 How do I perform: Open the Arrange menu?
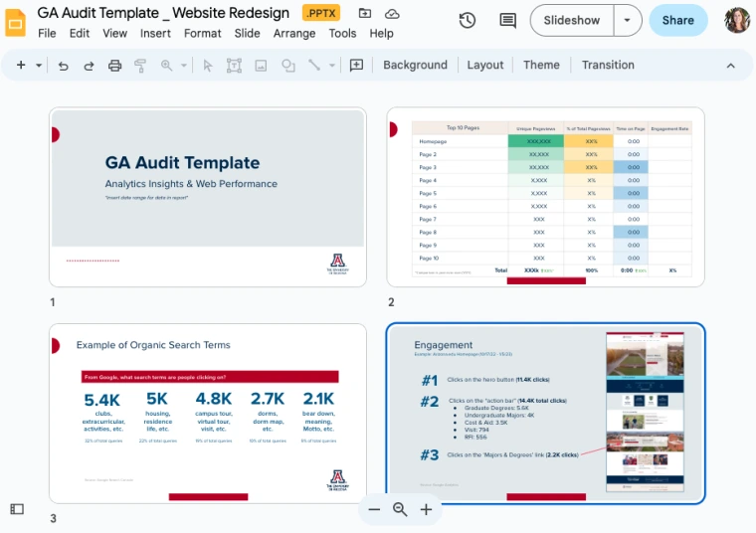click(x=294, y=33)
